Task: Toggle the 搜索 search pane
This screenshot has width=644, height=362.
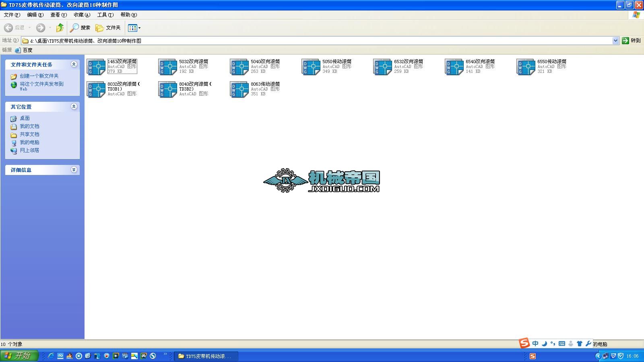Action: click(80, 28)
